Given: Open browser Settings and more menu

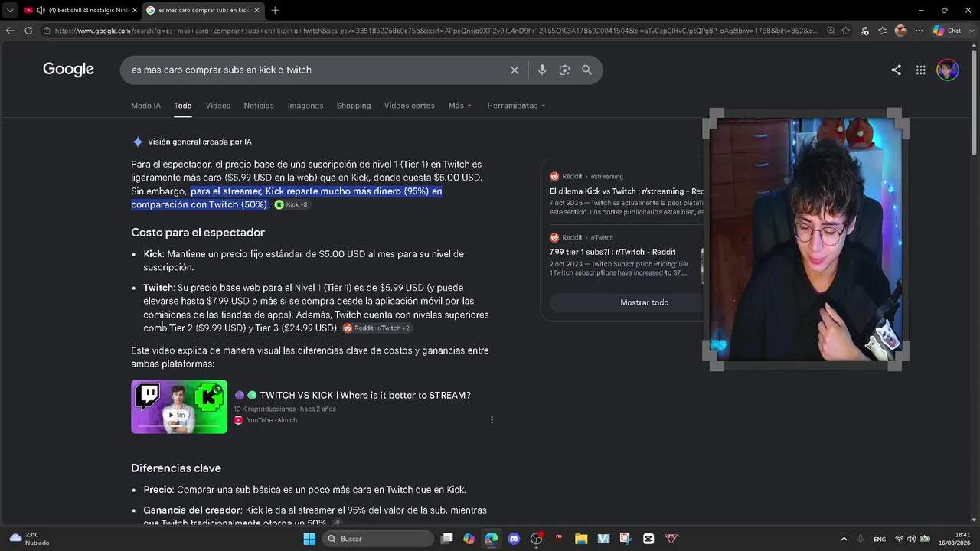Looking at the screenshot, I should tap(919, 31).
